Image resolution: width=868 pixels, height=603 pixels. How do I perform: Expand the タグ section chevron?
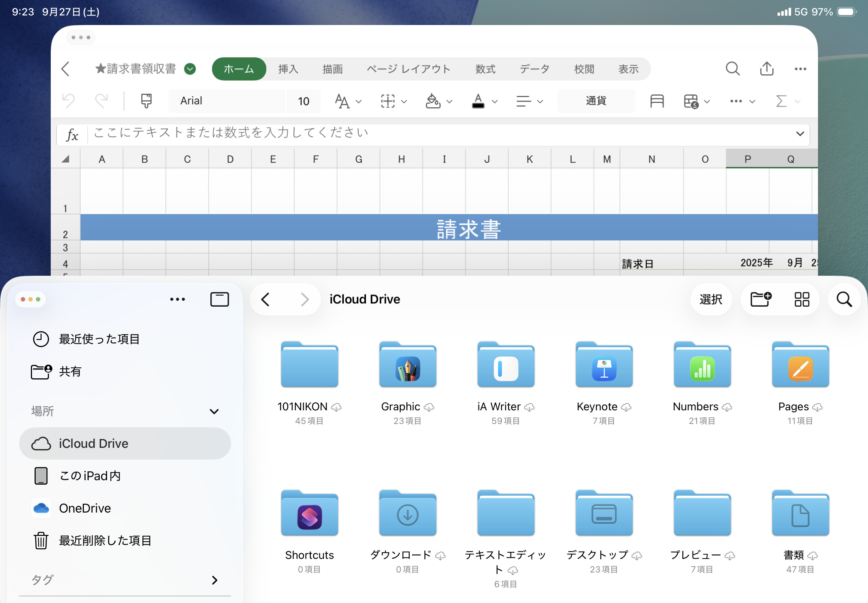214,579
